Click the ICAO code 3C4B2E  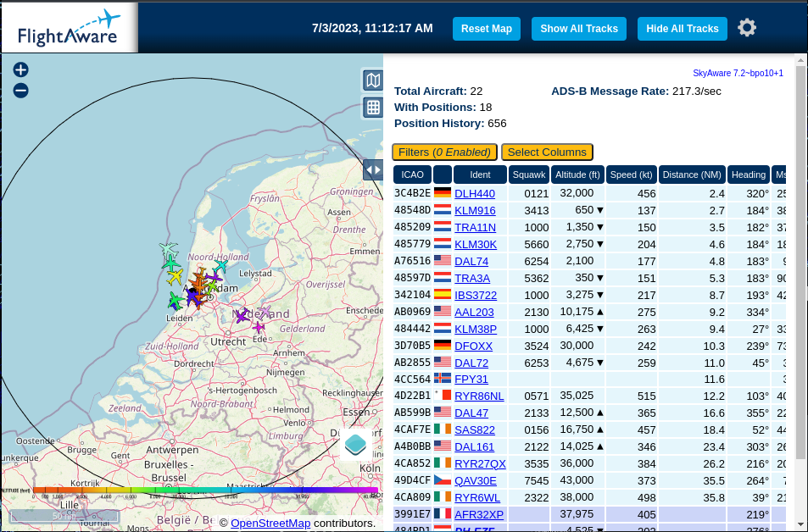click(412, 193)
